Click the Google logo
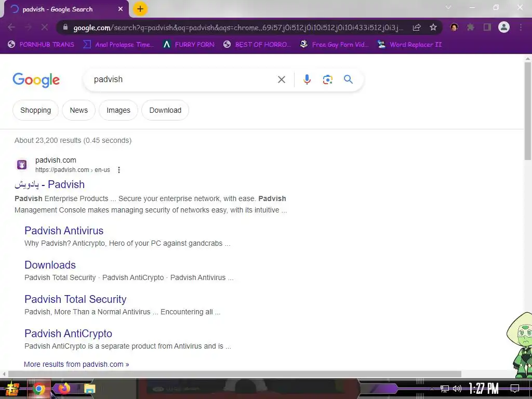Viewport: 532px width, 399px height. (x=36, y=80)
